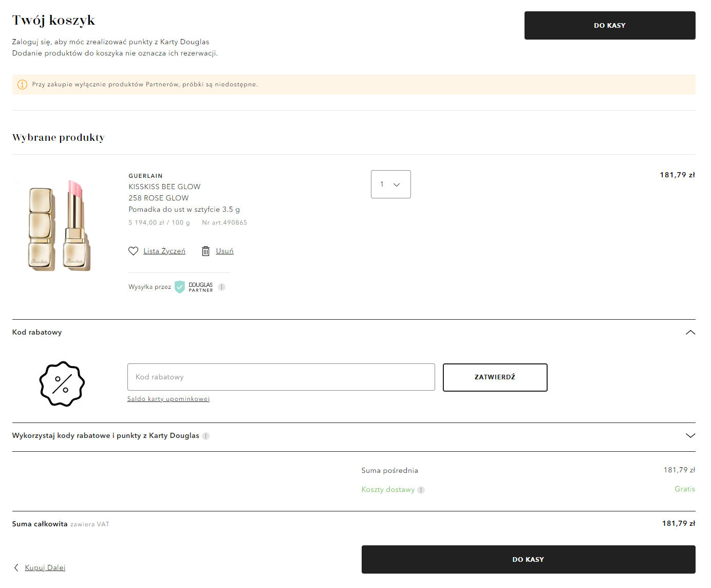Focus the Kod rabatowy input field
The width and height of the screenshot is (711, 588).
pyautogui.click(x=280, y=377)
